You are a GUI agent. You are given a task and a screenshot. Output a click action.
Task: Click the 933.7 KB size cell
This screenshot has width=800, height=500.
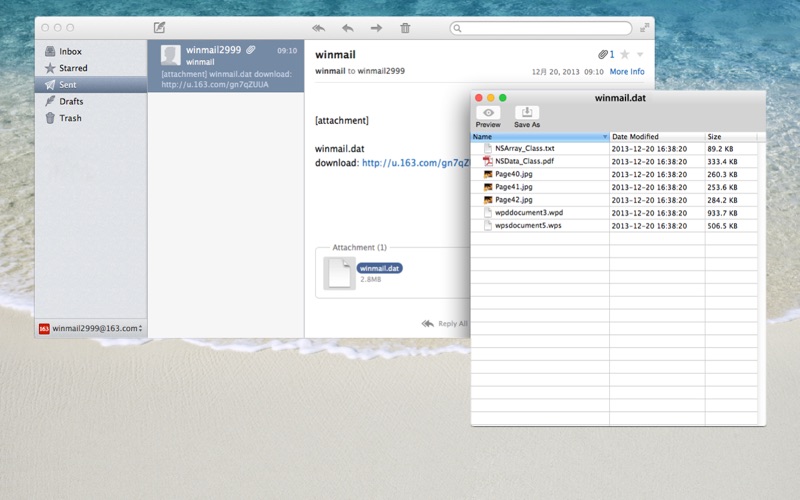[x=731, y=213]
